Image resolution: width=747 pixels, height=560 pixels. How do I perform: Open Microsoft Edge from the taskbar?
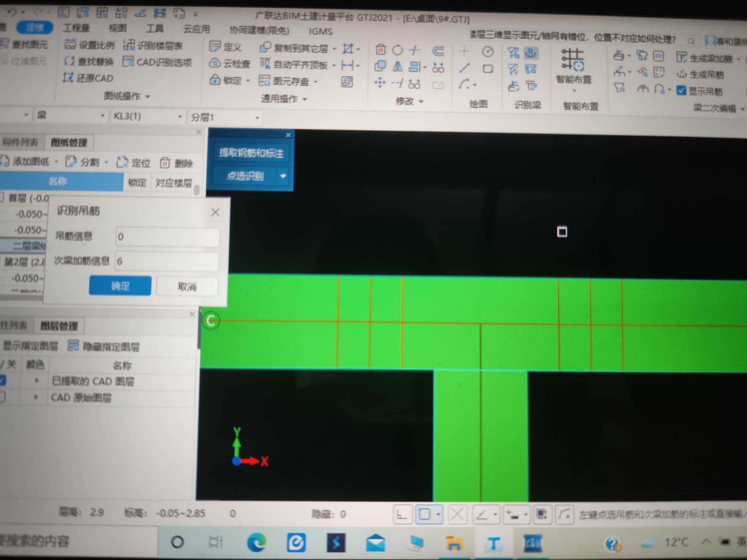[x=256, y=542]
